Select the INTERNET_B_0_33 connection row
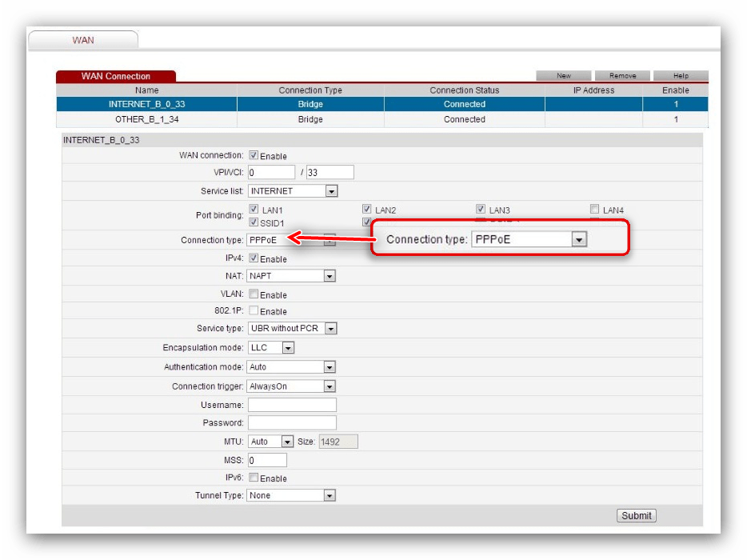The width and height of the screenshot is (747, 560). (x=146, y=104)
